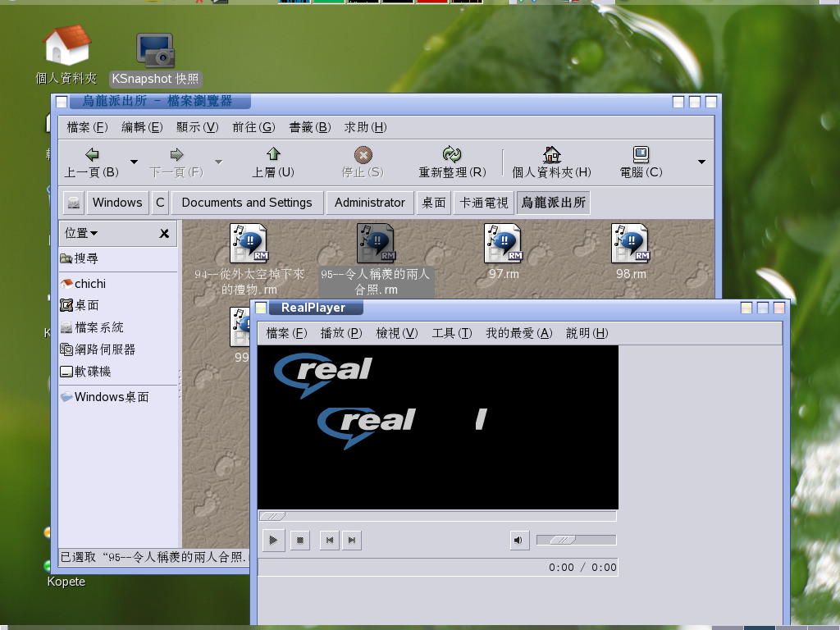
Task: Go to Administrator path button
Action: 370,203
